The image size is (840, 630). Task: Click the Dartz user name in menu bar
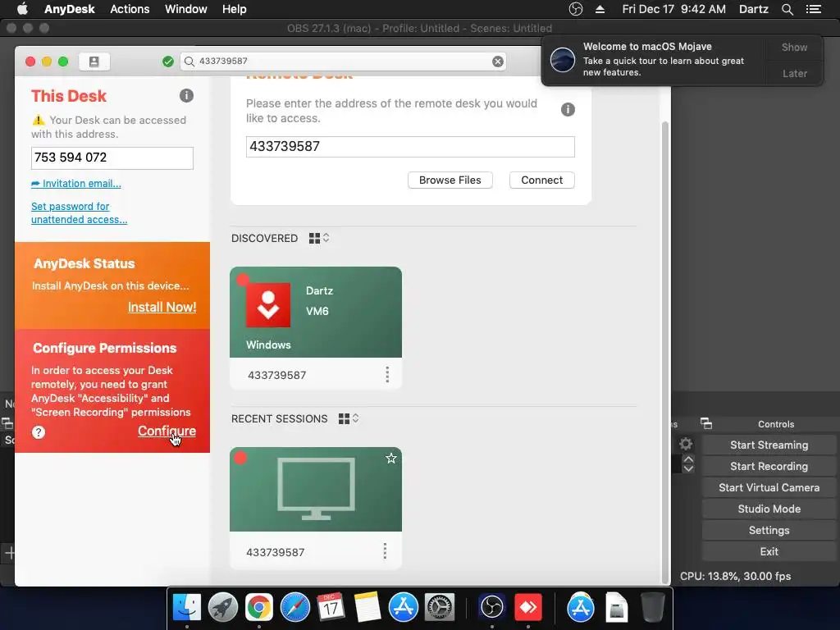[x=753, y=9]
